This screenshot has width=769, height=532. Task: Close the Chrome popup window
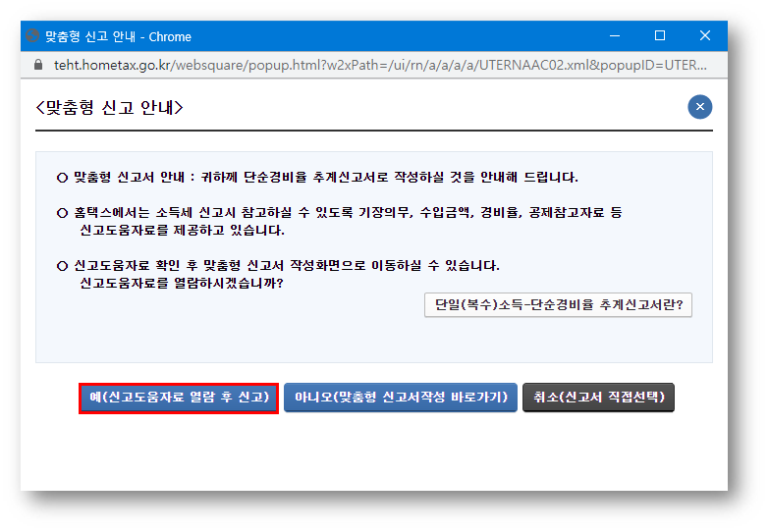[x=705, y=35]
